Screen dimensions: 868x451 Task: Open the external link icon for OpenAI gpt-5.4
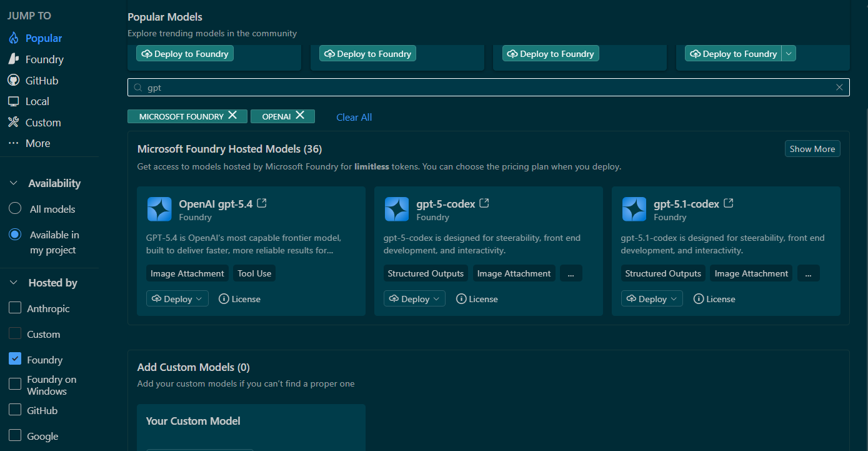tap(262, 203)
